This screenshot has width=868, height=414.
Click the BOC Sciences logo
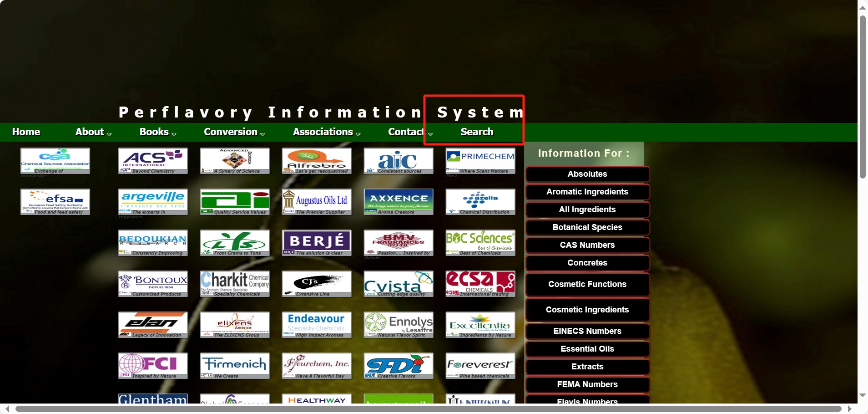pos(480,242)
